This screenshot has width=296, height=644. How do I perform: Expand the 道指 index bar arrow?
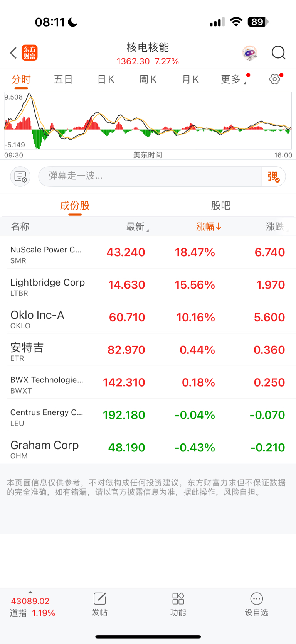(30, 592)
